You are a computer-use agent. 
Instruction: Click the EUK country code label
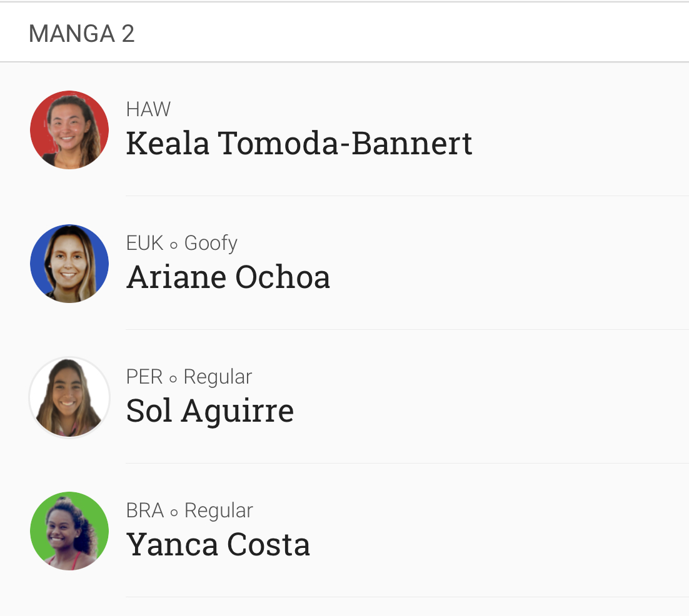pyautogui.click(x=144, y=243)
